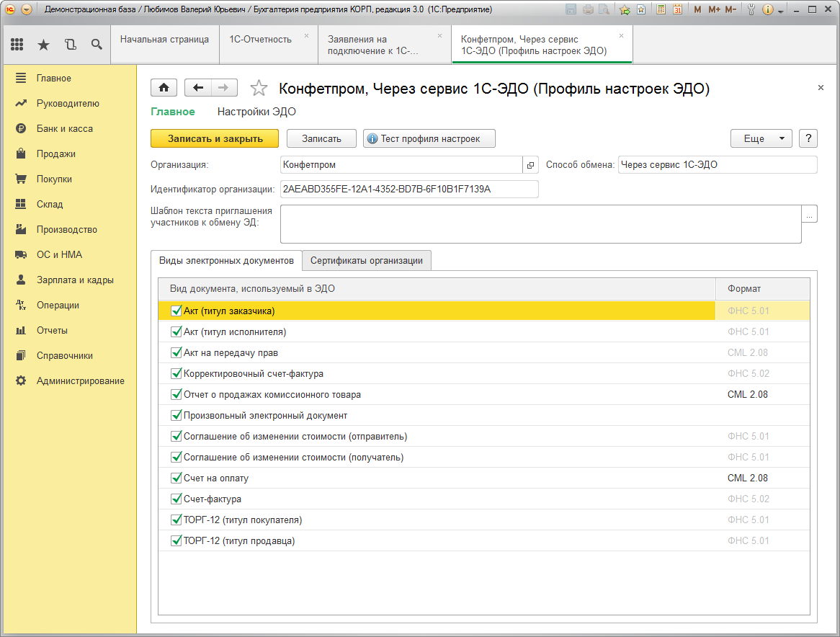Click Записать button
This screenshot has height=637, width=840.
321,138
